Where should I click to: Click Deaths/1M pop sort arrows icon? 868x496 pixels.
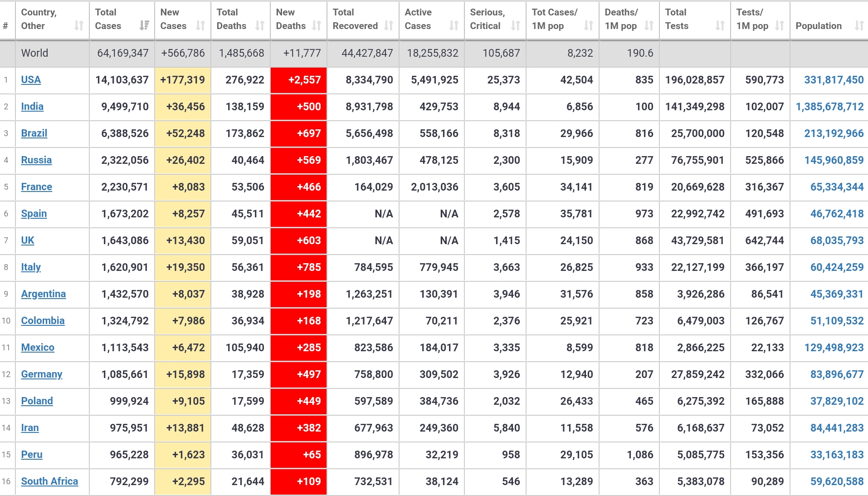pos(649,26)
